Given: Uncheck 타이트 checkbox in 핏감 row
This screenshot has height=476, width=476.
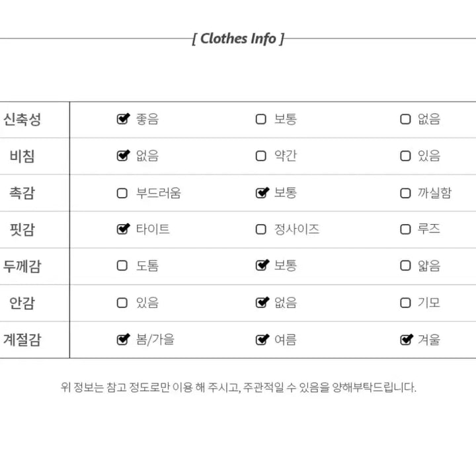Looking at the screenshot, I should coord(123,229).
